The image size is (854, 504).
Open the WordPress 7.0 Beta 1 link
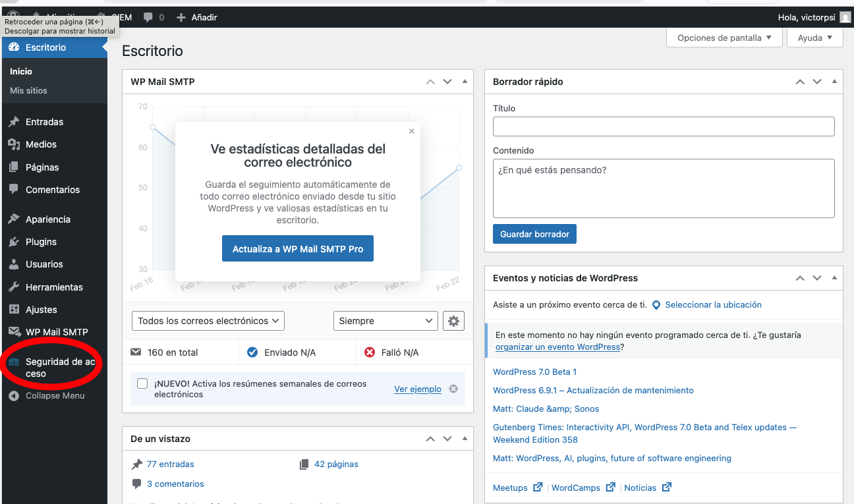point(534,372)
